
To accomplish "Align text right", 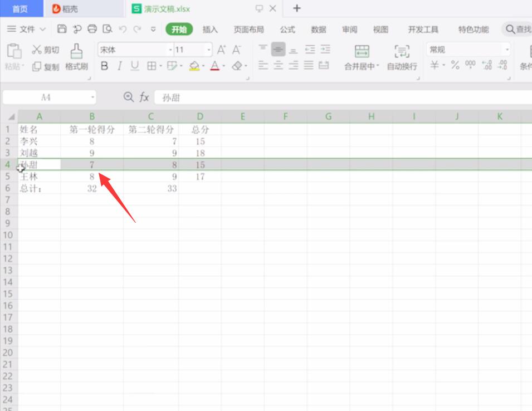I will [x=294, y=65].
